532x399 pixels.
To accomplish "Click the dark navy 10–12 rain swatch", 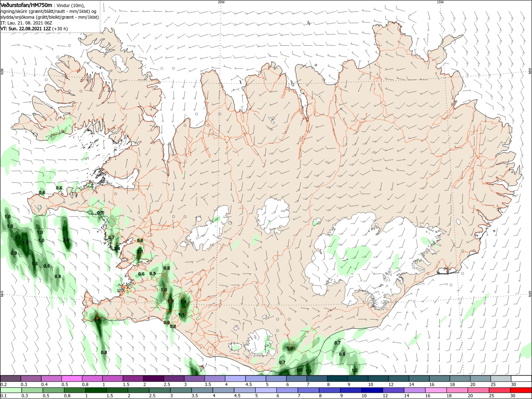I will 372,390.
